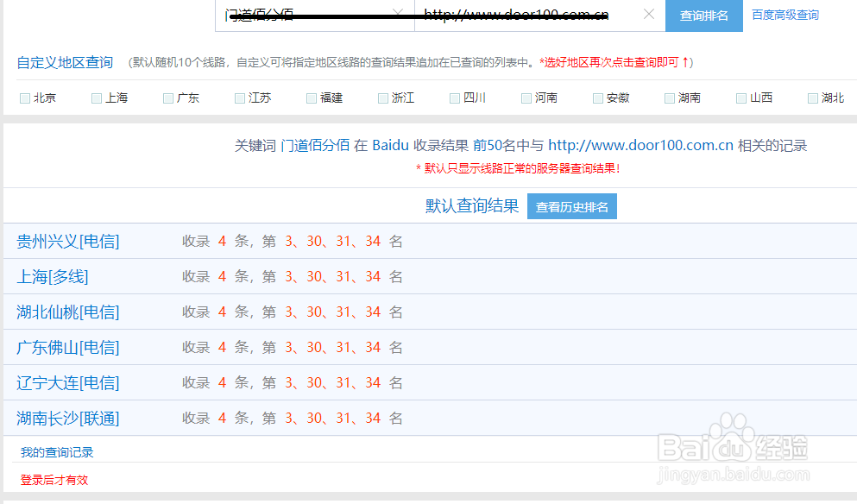This screenshot has height=504, width=857.
Task: Open the 上海[多线] result link
Action: pyautogui.click(x=53, y=277)
